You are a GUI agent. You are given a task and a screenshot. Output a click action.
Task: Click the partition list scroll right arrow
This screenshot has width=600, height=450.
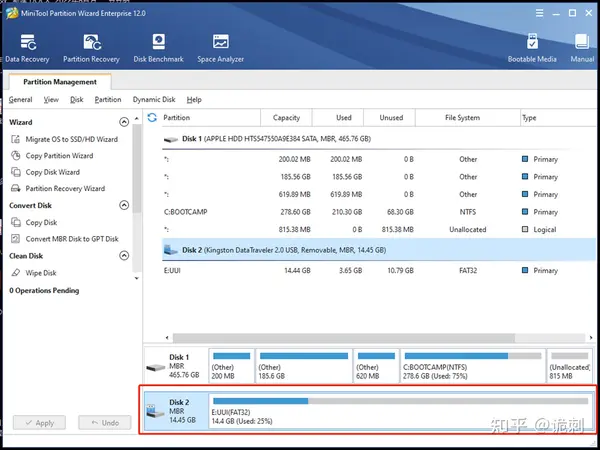point(591,338)
